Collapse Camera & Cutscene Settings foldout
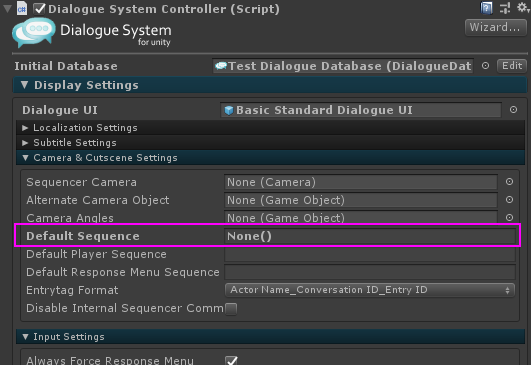 pyautogui.click(x=25, y=157)
